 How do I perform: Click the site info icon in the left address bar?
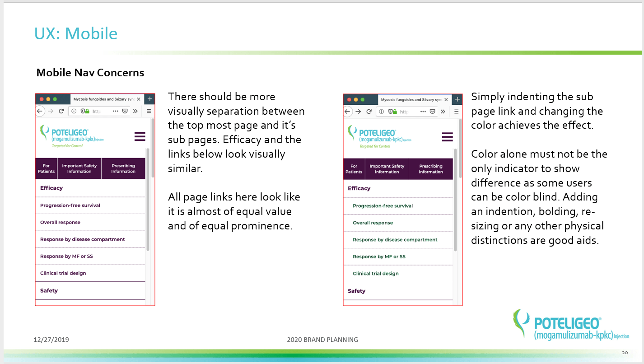tap(74, 111)
